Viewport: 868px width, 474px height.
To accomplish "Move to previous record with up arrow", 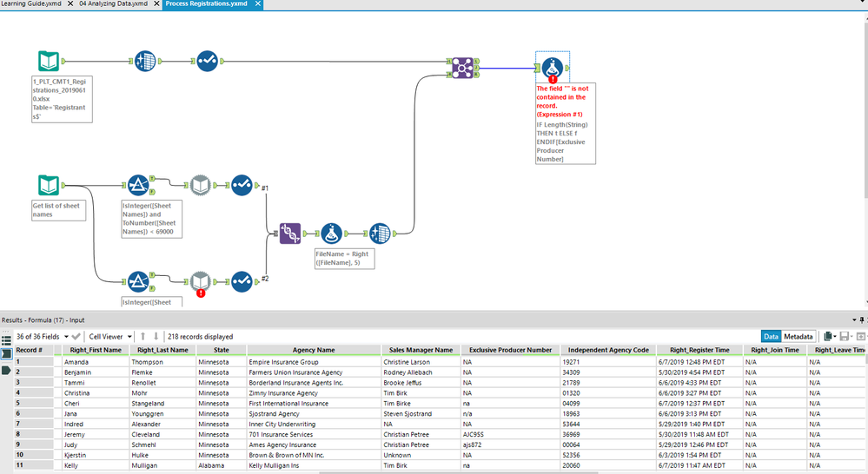I will 142,336.
